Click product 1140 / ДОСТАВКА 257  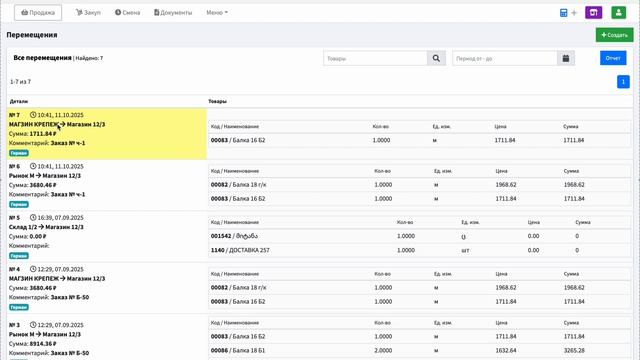[x=240, y=250]
